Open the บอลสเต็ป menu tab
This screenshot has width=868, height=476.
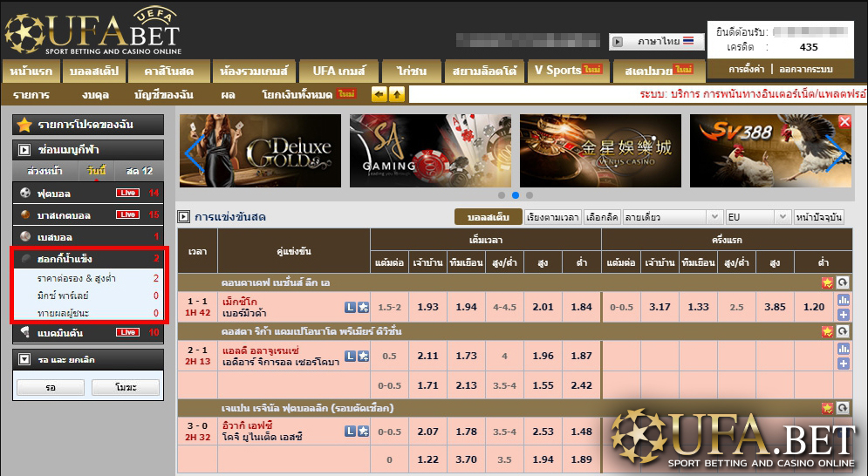pos(94,71)
